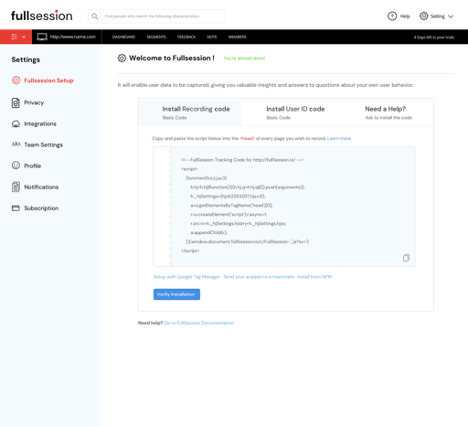Go to the Dashboard menu item
This screenshot has width=468, height=427.
tap(123, 37)
